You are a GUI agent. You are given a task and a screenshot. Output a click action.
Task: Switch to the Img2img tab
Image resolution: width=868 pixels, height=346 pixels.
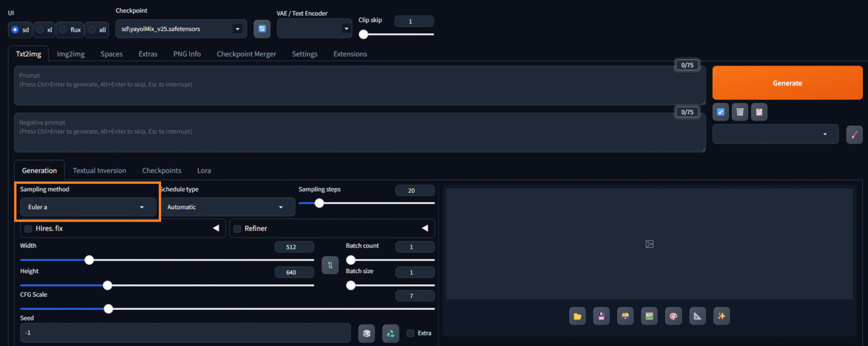pos(70,54)
